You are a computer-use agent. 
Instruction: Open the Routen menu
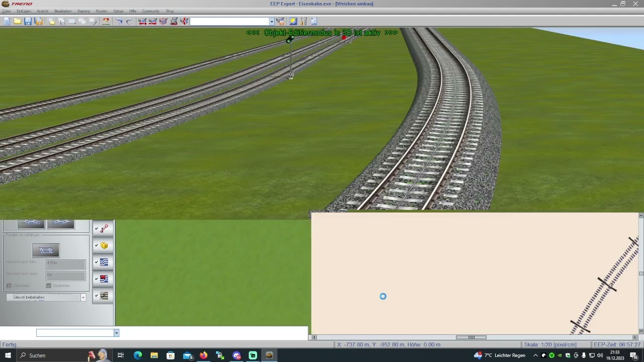click(x=102, y=11)
